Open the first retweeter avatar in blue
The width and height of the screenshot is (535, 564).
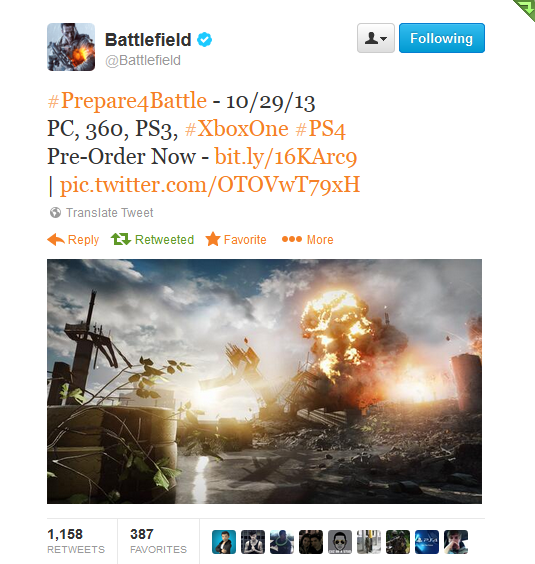pyautogui.click(x=224, y=542)
